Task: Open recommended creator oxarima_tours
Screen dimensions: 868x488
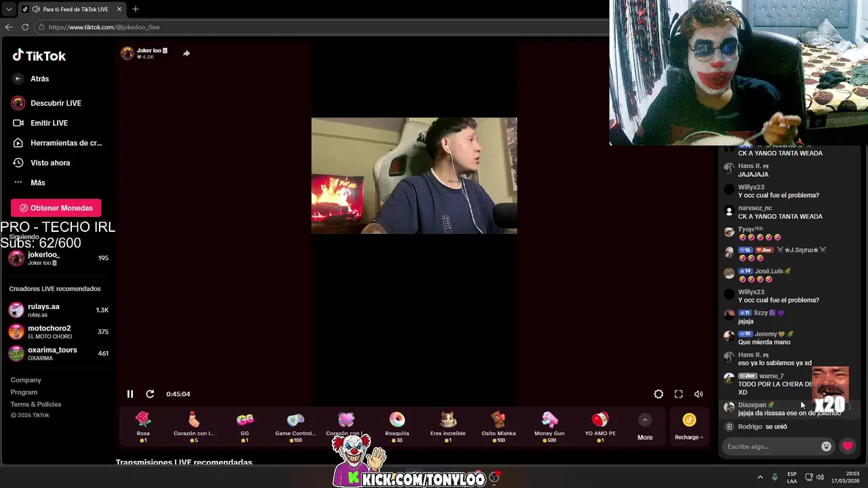Action: 58,353
